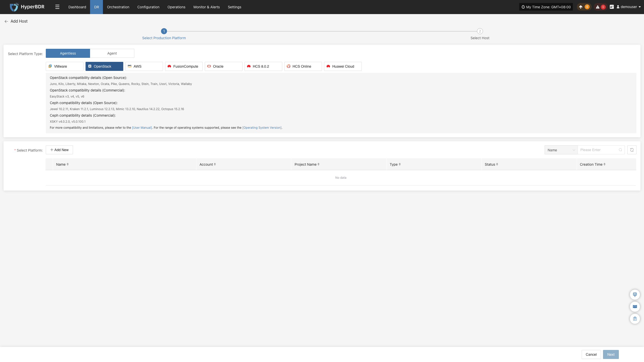
Task: Refresh the platform list
Action: click(632, 150)
